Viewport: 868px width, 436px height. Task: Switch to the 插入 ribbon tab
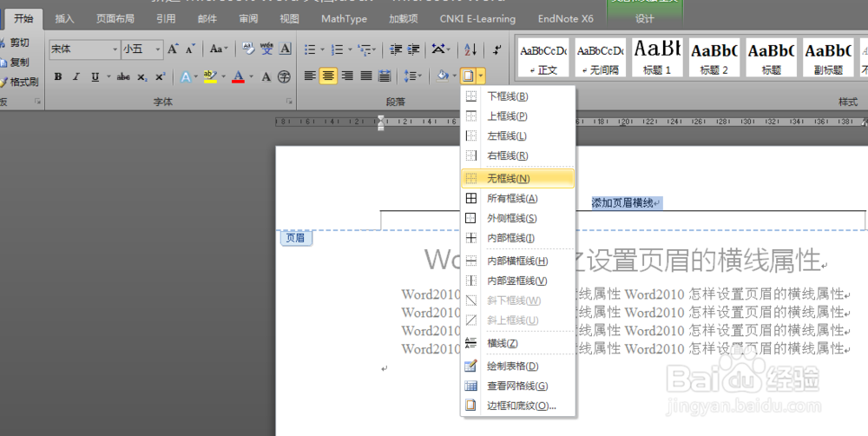point(64,19)
